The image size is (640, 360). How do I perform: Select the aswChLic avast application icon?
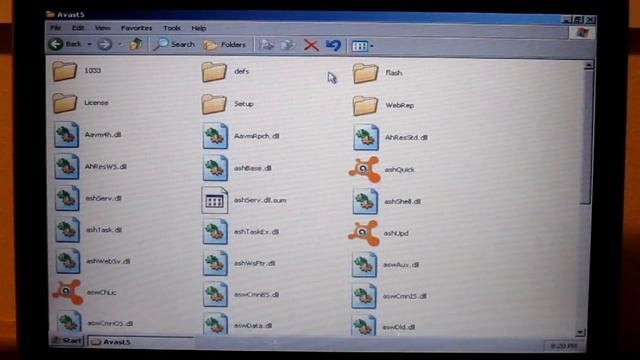(68, 292)
